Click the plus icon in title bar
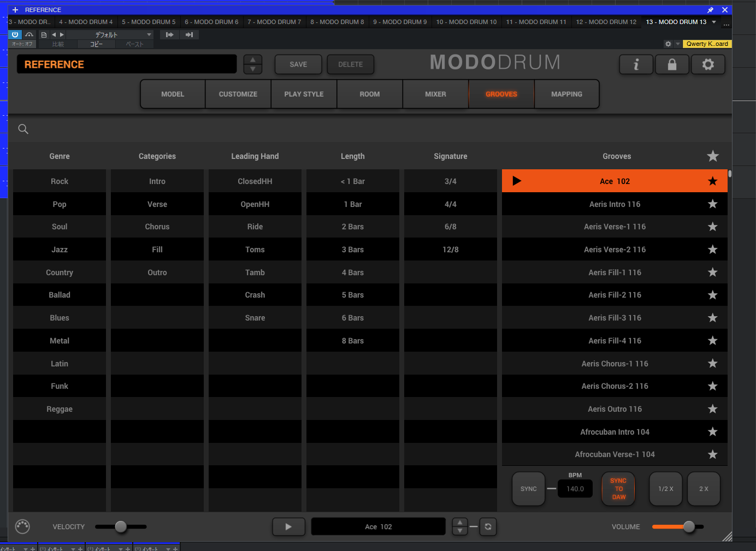The width and height of the screenshot is (756, 551). click(x=15, y=10)
